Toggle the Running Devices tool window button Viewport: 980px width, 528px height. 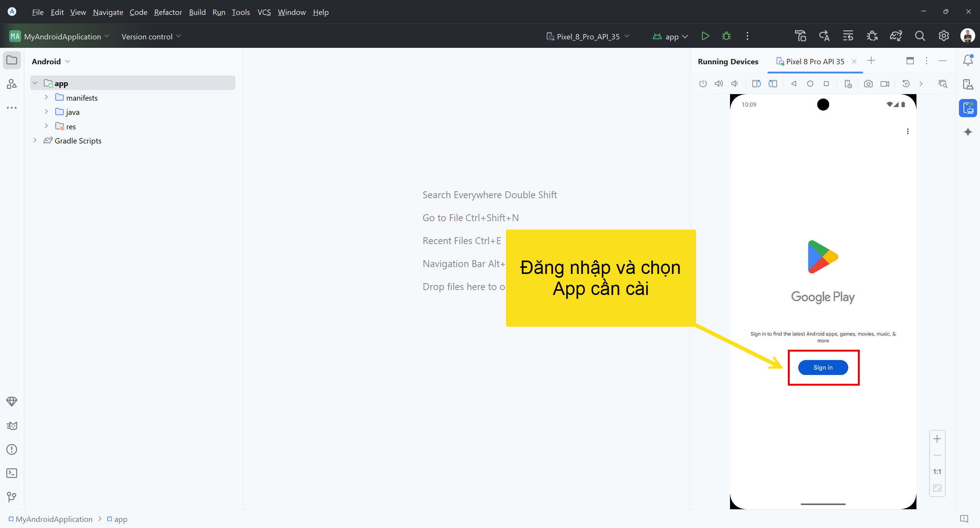click(968, 108)
